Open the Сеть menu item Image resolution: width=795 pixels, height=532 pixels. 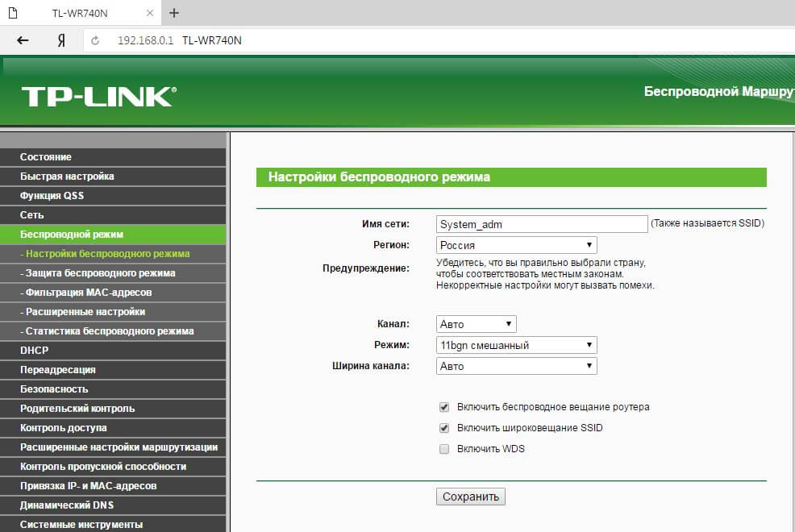(x=113, y=215)
